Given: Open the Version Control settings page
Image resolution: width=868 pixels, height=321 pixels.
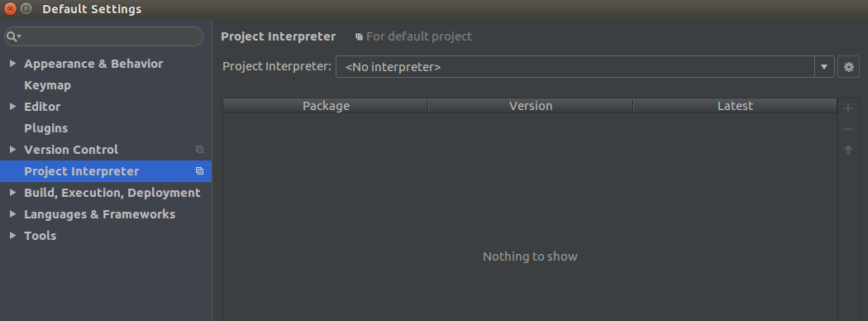Looking at the screenshot, I should coord(71,150).
